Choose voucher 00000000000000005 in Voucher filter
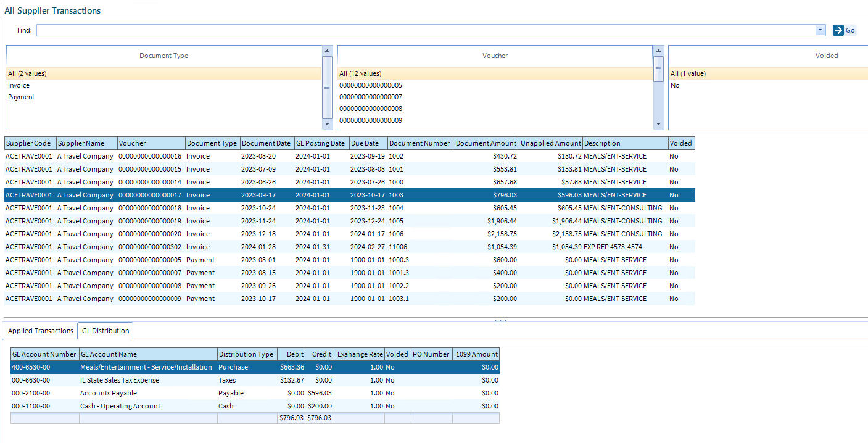868x443 pixels. point(495,85)
